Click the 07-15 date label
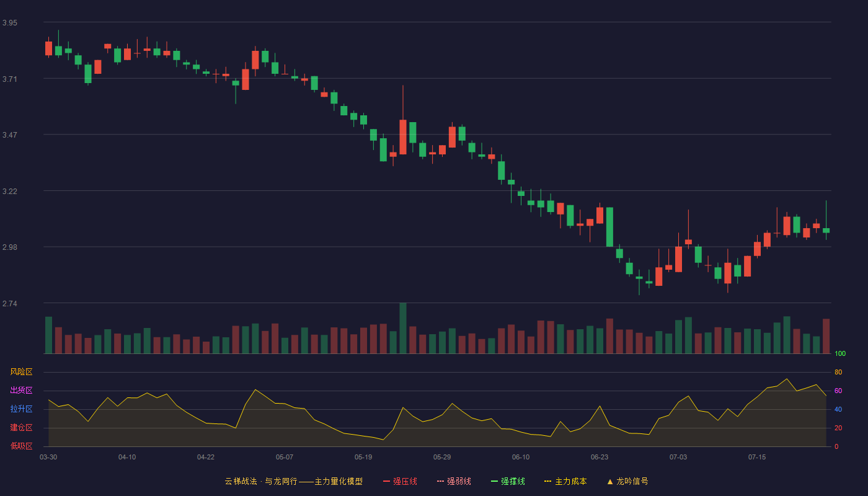This screenshot has width=868, height=496. (757, 457)
